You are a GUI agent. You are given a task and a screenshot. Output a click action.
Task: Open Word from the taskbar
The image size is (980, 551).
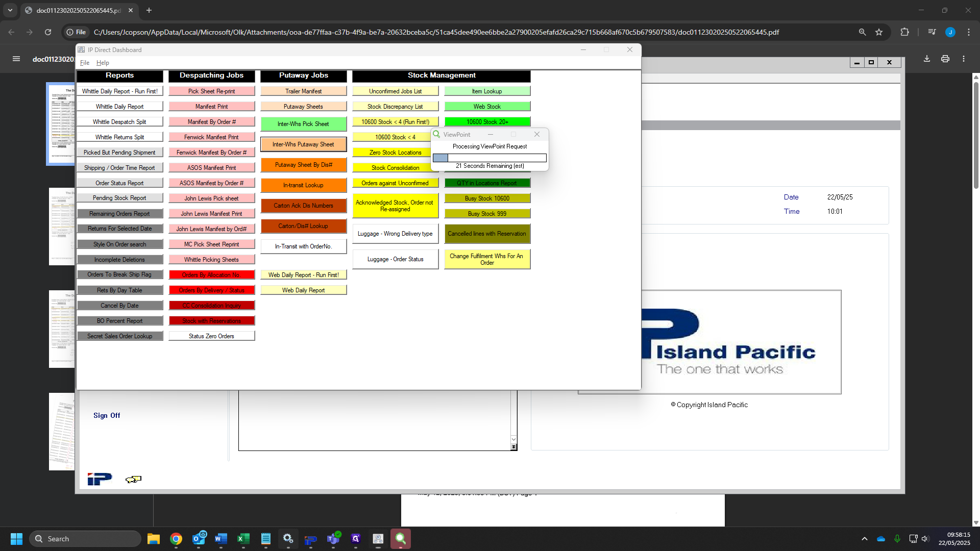[221, 539]
